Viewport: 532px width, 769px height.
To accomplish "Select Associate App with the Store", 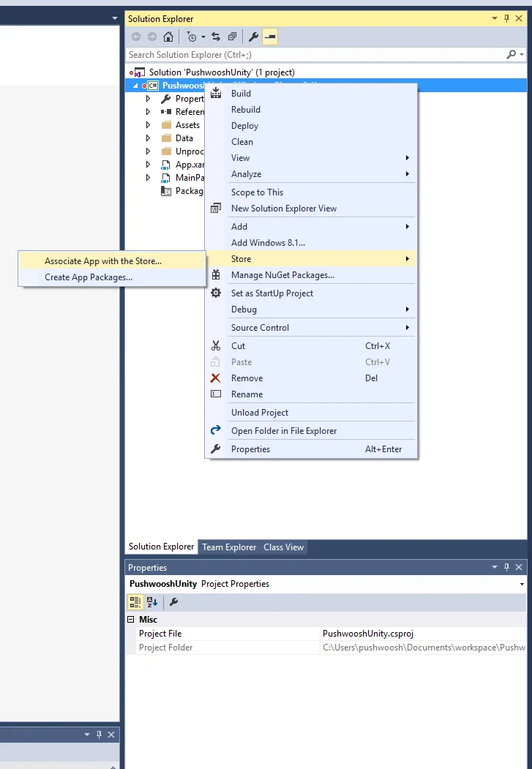I will (x=103, y=261).
